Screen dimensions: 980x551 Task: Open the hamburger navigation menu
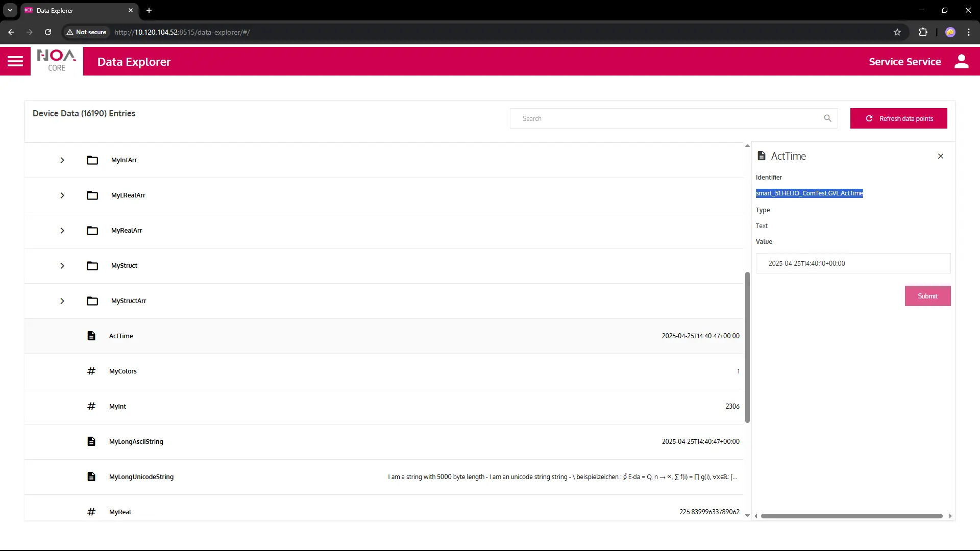[x=15, y=61]
